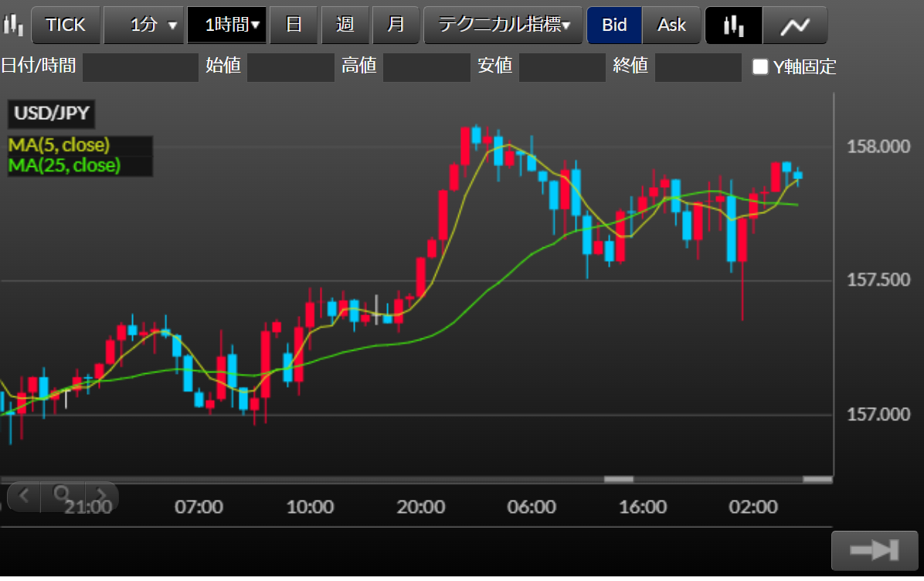The width and height of the screenshot is (924, 581).
Task: Click the 安値 low price field
Action: (x=562, y=66)
